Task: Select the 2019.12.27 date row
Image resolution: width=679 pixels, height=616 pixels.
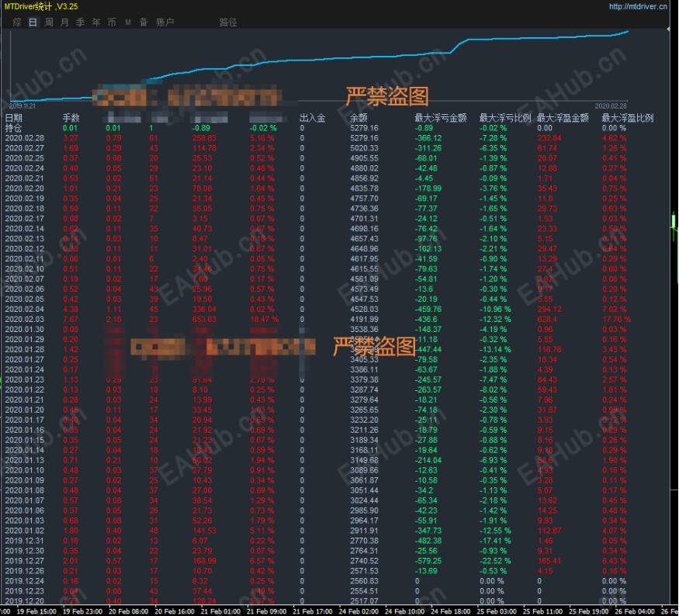Action: tap(25, 561)
